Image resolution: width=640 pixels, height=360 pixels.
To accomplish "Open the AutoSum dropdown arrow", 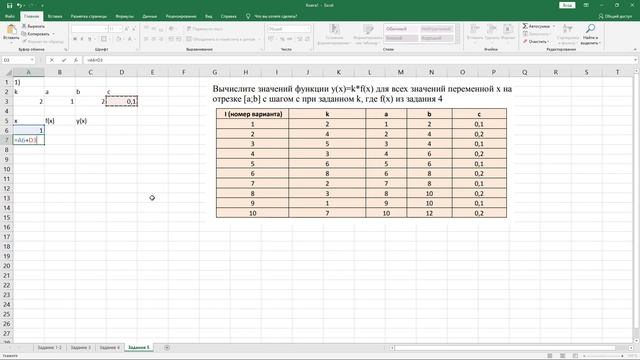I will [x=554, y=26].
